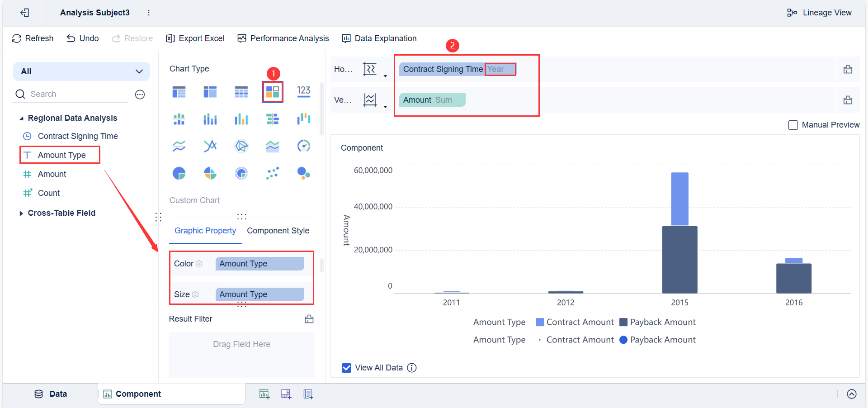Choose the stacked column chart type

click(210, 119)
